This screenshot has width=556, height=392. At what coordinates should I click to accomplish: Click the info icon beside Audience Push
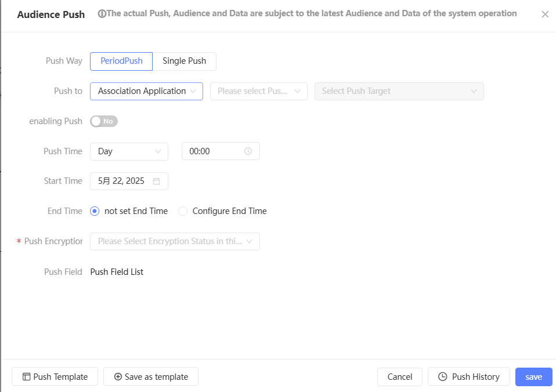102,14
